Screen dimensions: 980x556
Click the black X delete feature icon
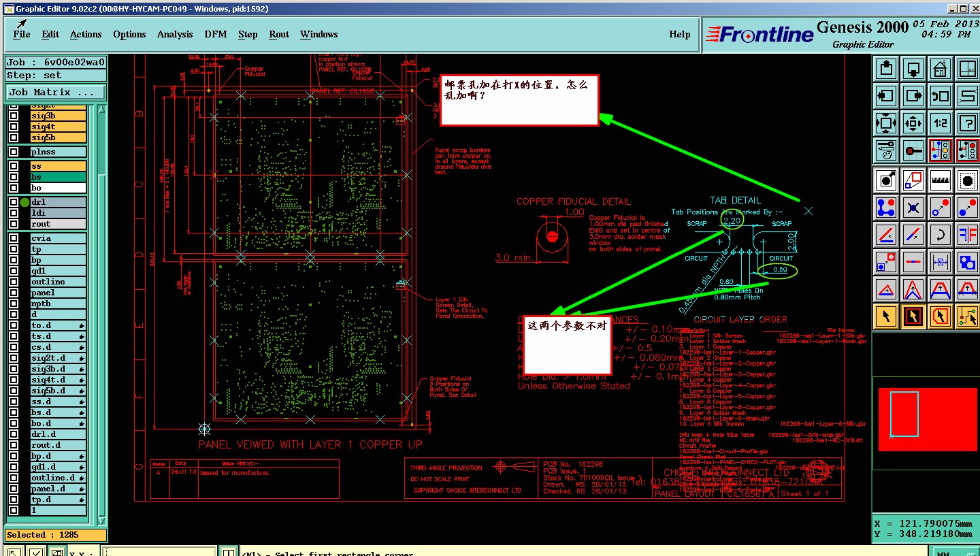point(913,208)
